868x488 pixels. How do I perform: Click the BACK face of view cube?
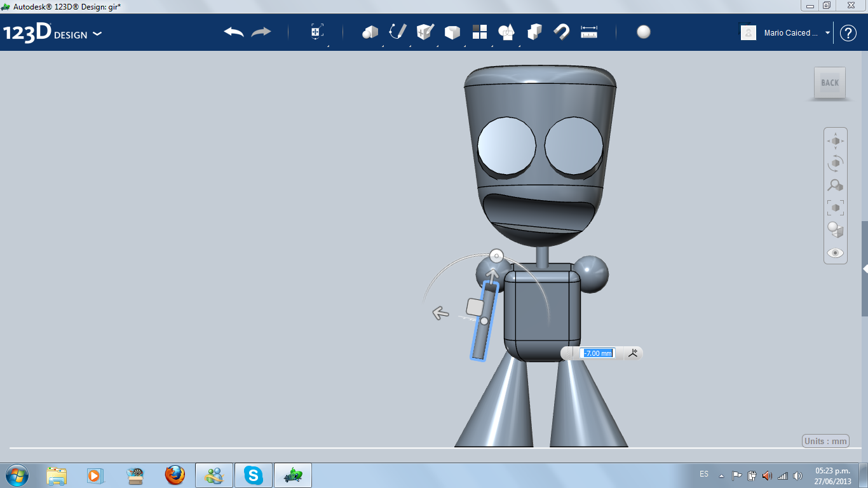pos(830,83)
